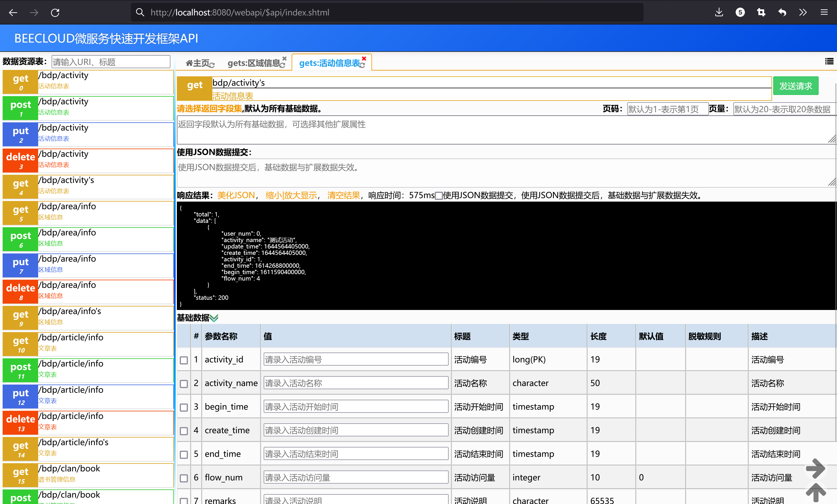The image size is (837, 504).
Task: Click the post 1 method badge
Action: click(20, 108)
